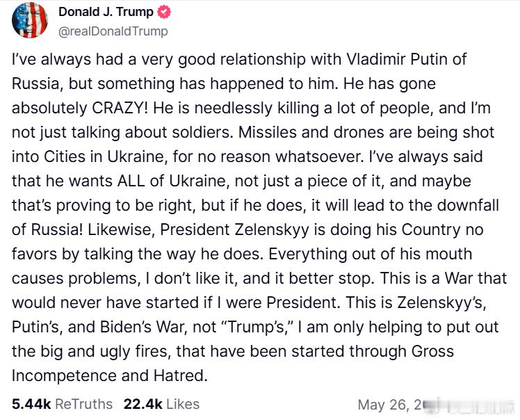Image resolution: width=520 pixels, height=420 pixels.
Task: Click the word Likewise in the post
Action: [x=121, y=229]
